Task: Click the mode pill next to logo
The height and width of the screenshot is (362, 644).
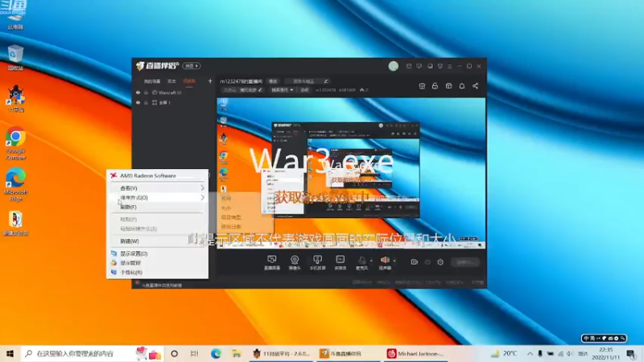Action: click(192, 66)
